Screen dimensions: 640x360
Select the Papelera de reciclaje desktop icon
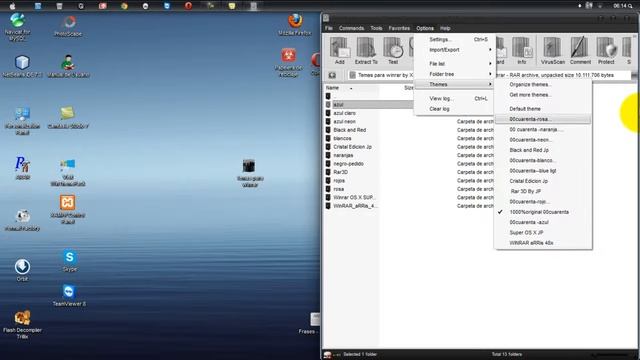coord(289,62)
